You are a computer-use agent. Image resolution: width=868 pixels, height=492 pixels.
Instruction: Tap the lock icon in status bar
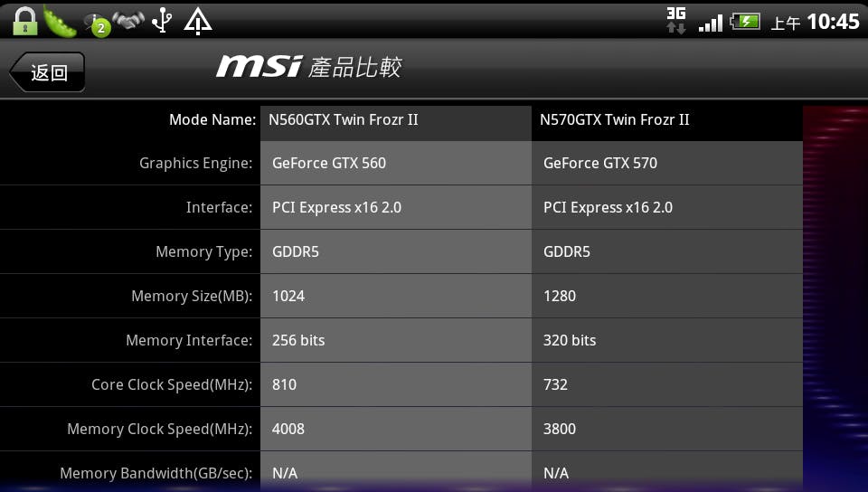click(25, 21)
